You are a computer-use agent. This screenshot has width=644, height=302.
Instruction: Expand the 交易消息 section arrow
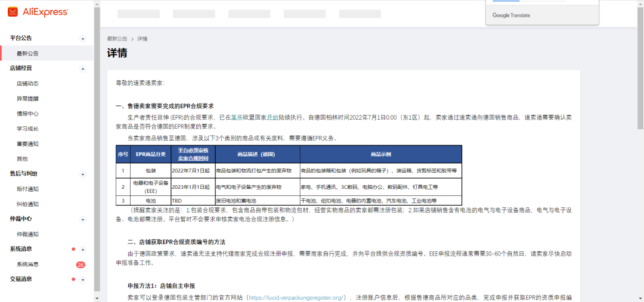83,280
